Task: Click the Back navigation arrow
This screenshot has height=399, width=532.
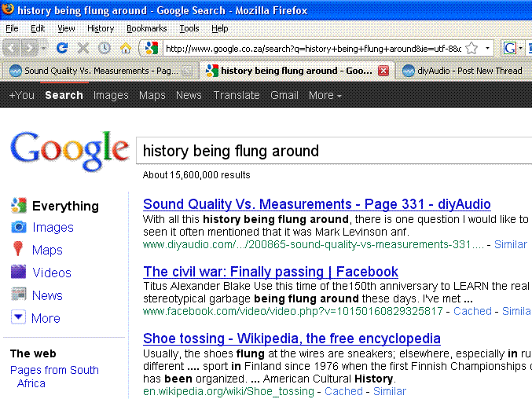Action: pos(12,48)
